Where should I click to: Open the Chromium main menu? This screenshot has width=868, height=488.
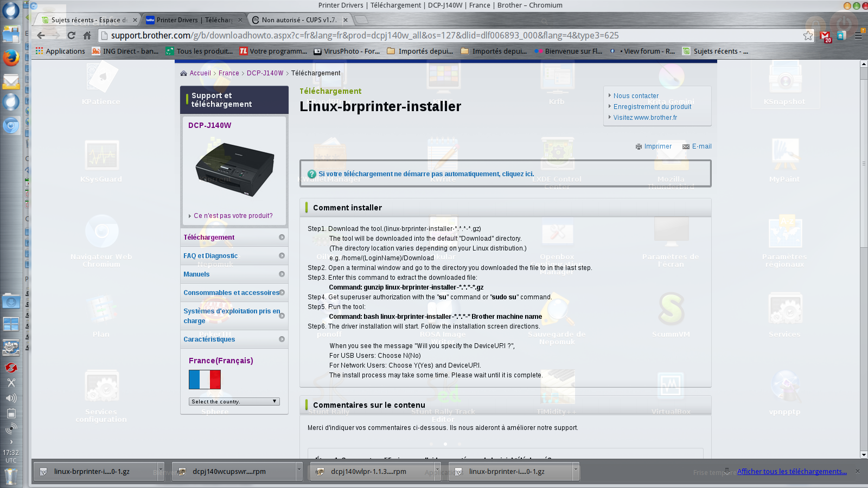[x=858, y=36]
